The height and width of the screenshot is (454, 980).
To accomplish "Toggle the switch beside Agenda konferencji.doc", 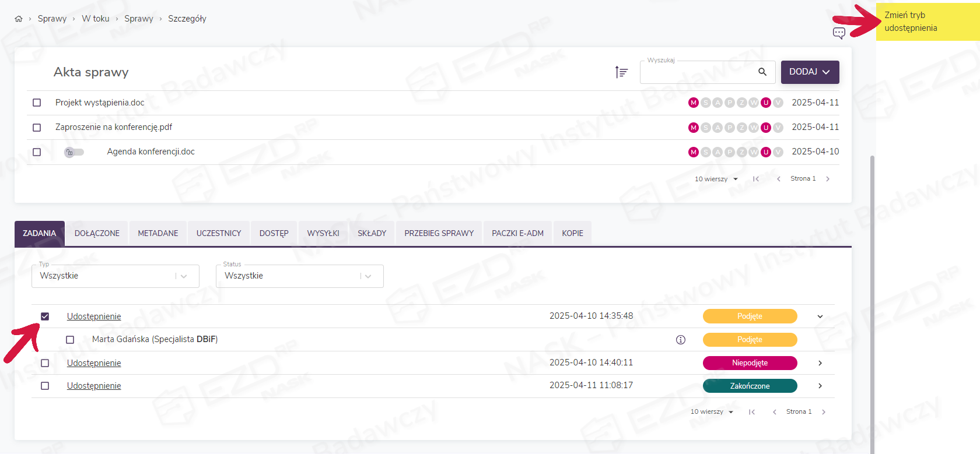I will tap(74, 152).
